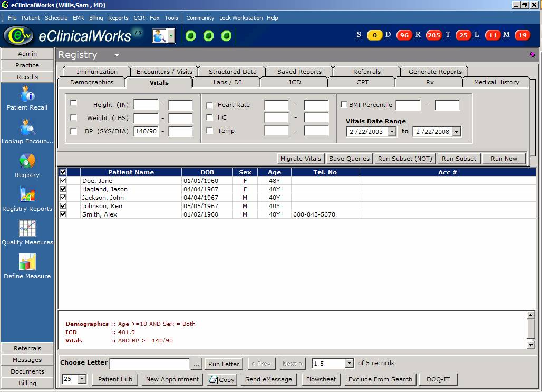Image resolution: width=542 pixels, height=392 pixels.
Task: Open the Billing menu
Action: (x=96, y=18)
